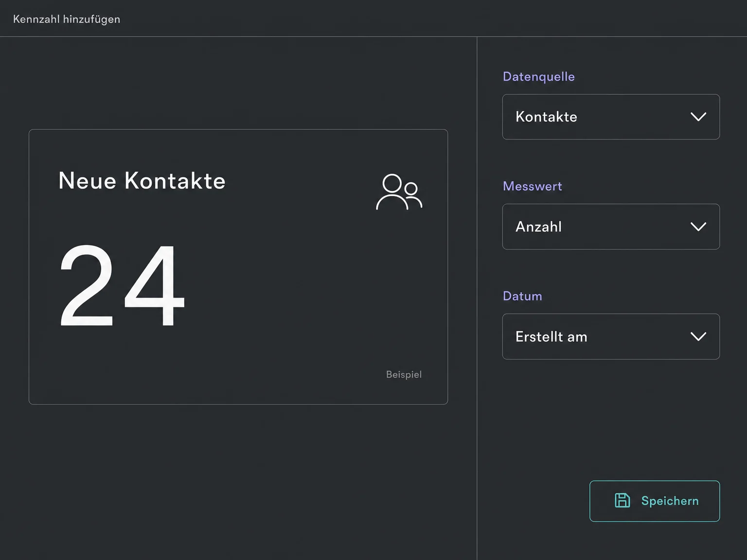
Task: Click the Beispiel label on the card
Action: (x=404, y=375)
